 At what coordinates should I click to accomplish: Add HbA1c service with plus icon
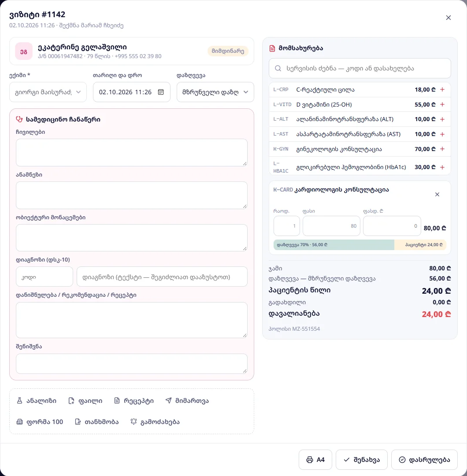click(x=442, y=167)
